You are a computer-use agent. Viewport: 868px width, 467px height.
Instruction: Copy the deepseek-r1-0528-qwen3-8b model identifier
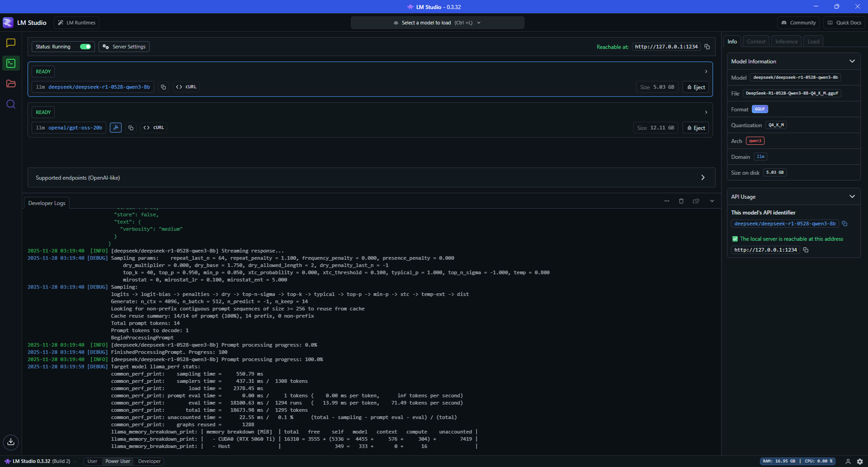[164, 87]
